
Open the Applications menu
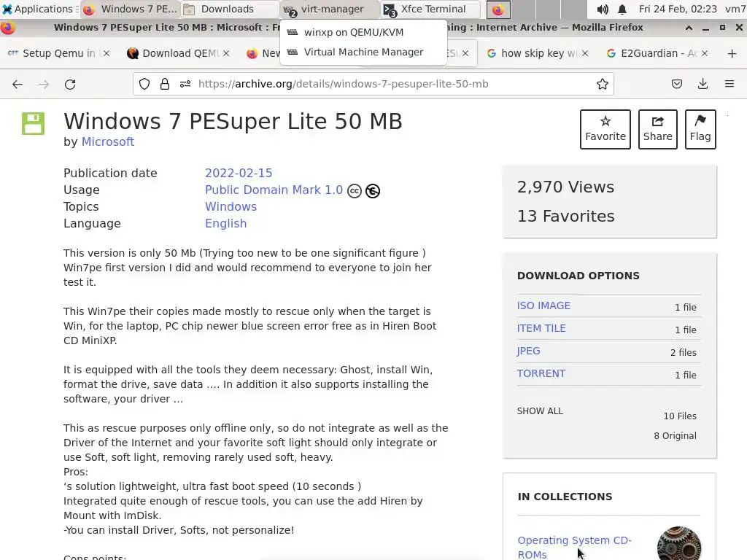36,9
